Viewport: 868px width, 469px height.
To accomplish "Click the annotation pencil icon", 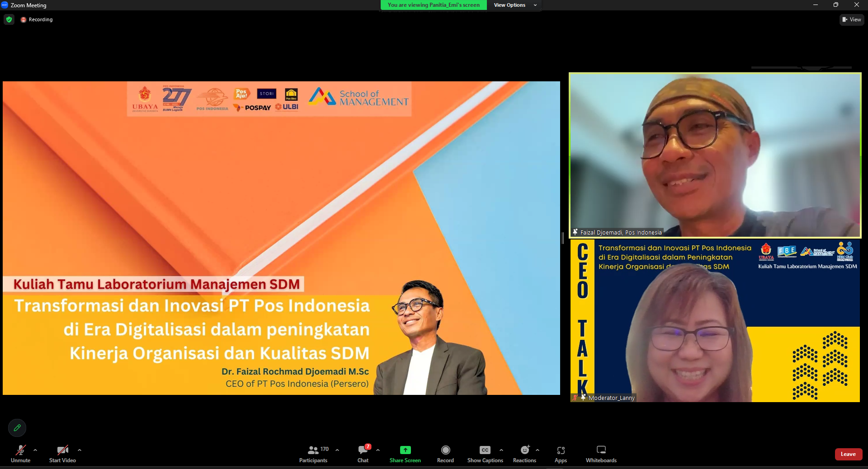I will (x=17, y=428).
